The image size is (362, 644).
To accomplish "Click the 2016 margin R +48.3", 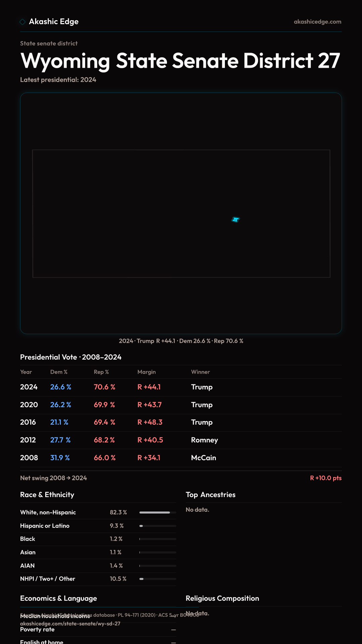I will point(150,422).
